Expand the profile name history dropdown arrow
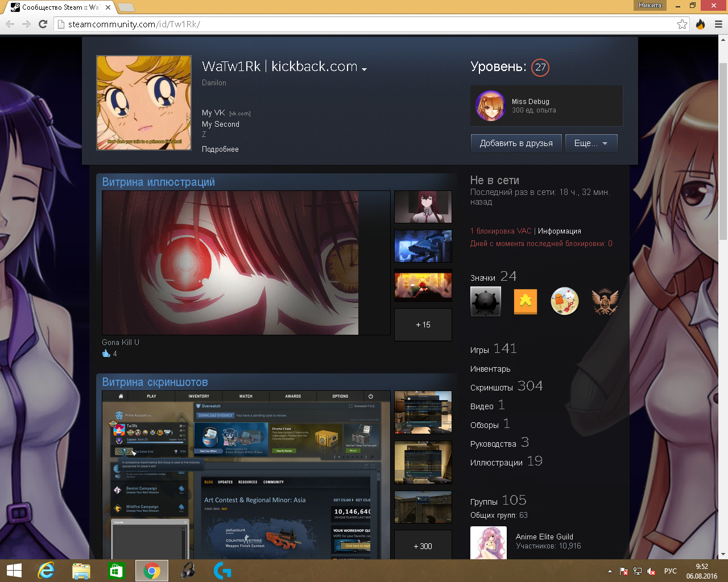 coord(364,69)
